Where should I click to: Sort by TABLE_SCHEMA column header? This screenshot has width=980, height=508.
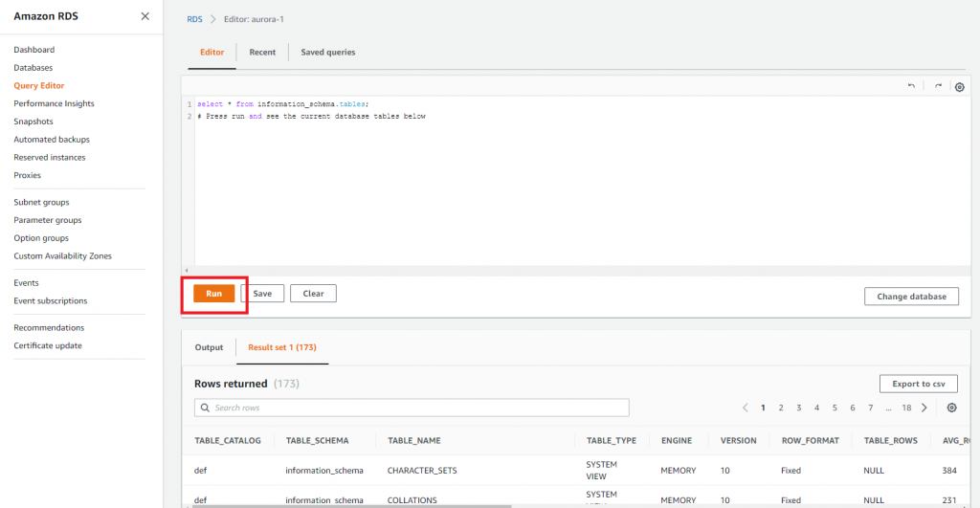tap(317, 440)
